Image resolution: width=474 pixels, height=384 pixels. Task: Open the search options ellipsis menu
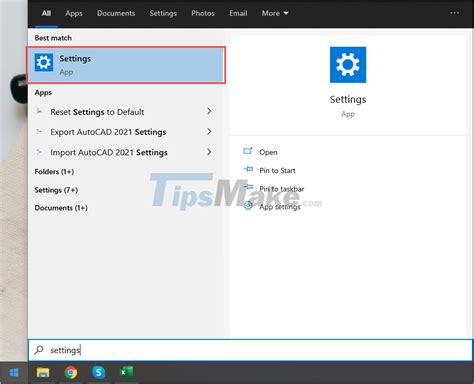pyautogui.click(x=455, y=13)
